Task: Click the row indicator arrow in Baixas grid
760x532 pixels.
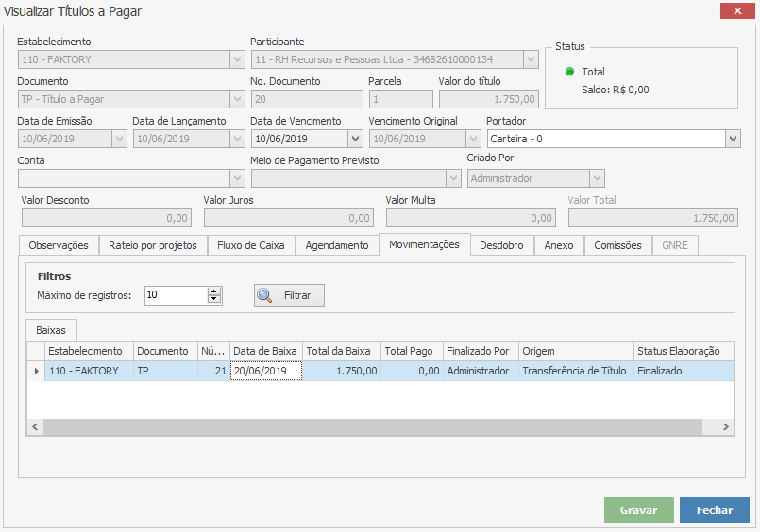Action: [37, 372]
